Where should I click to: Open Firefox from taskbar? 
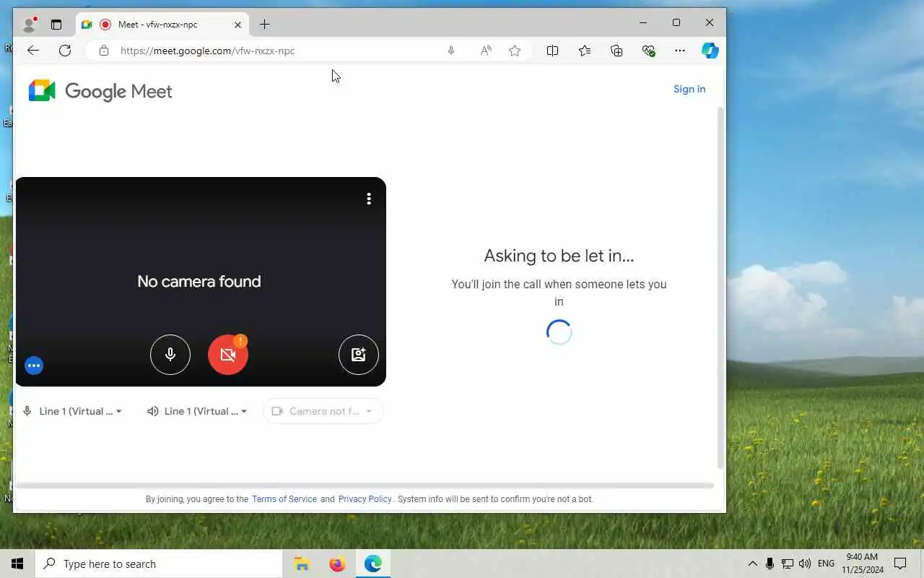click(x=337, y=564)
